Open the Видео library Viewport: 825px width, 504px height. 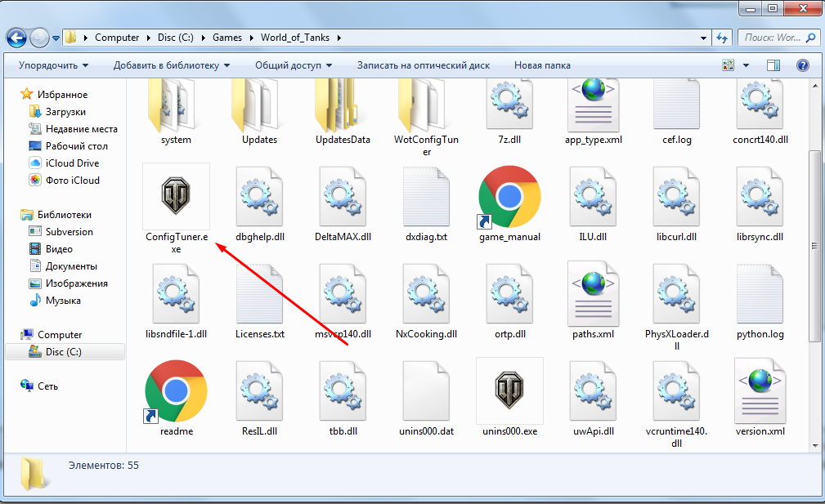[x=51, y=249]
